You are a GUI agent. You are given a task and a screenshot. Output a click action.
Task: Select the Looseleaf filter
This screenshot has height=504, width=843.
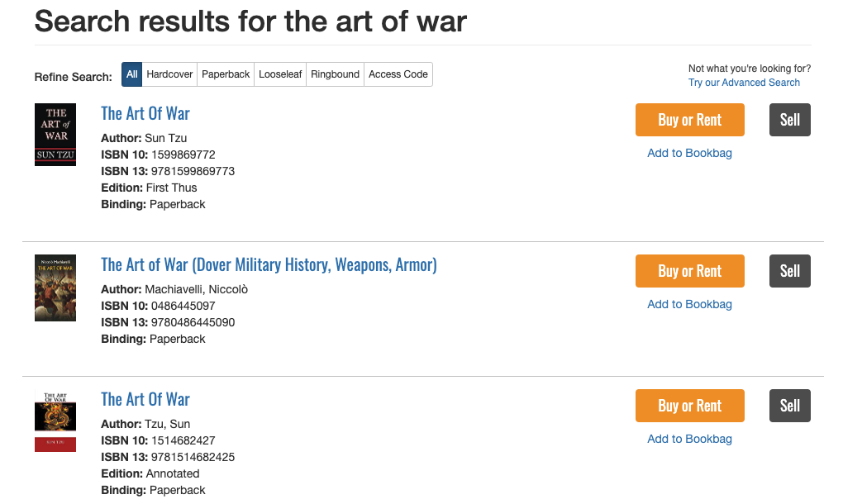pyautogui.click(x=279, y=74)
